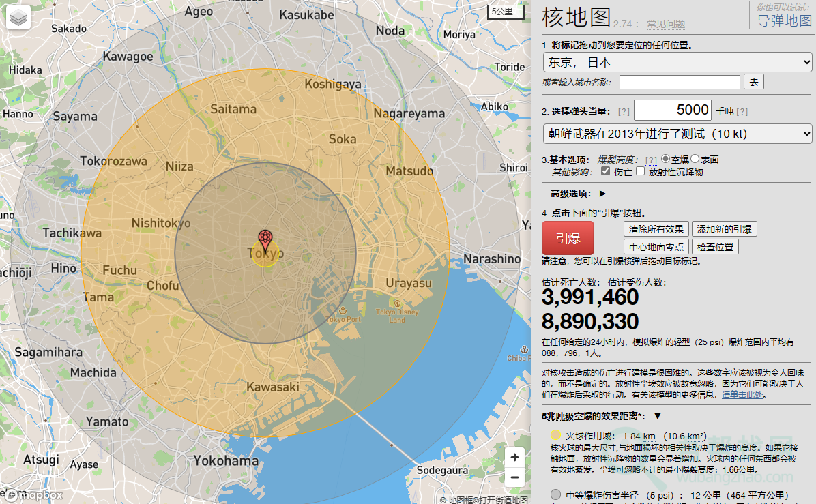Zoom out with the minus button
Image resolution: width=816 pixels, height=504 pixels.
[514, 478]
